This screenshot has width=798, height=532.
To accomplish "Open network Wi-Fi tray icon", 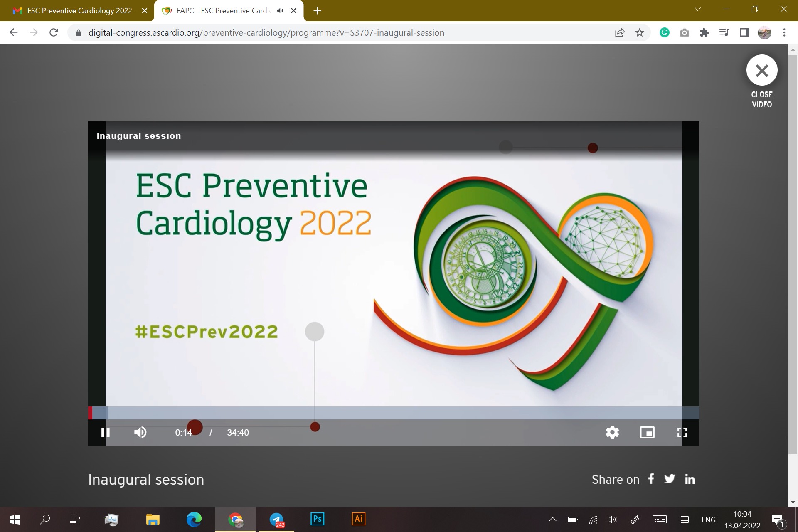I will pyautogui.click(x=593, y=520).
